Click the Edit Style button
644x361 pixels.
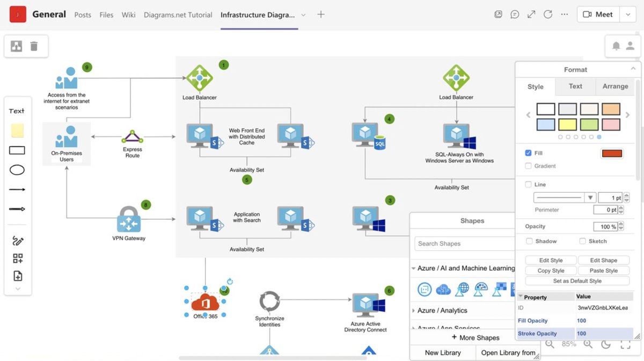click(x=551, y=260)
